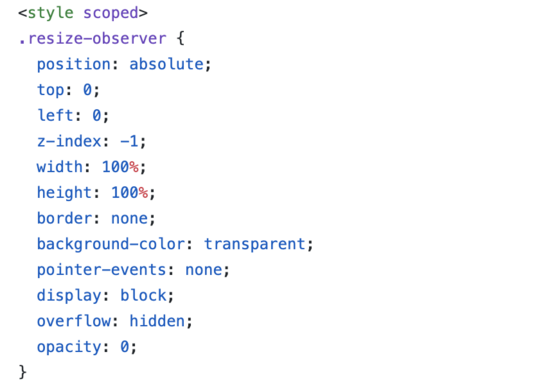The width and height of the screenshot is (550, 388).
Task: Click the scoped attribute
Action: pyautogui.click(x=111, y=13)
